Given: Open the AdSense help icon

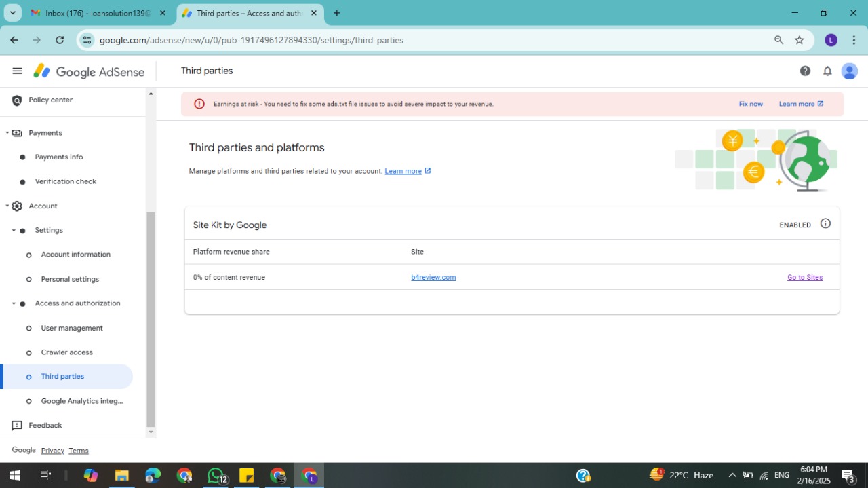Looking at the screenshot, I should point(805,71).
